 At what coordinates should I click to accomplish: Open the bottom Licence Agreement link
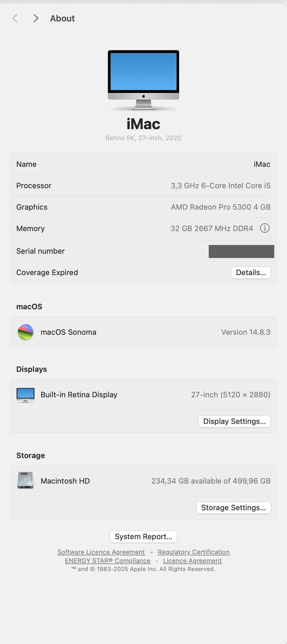click(192, 561)
